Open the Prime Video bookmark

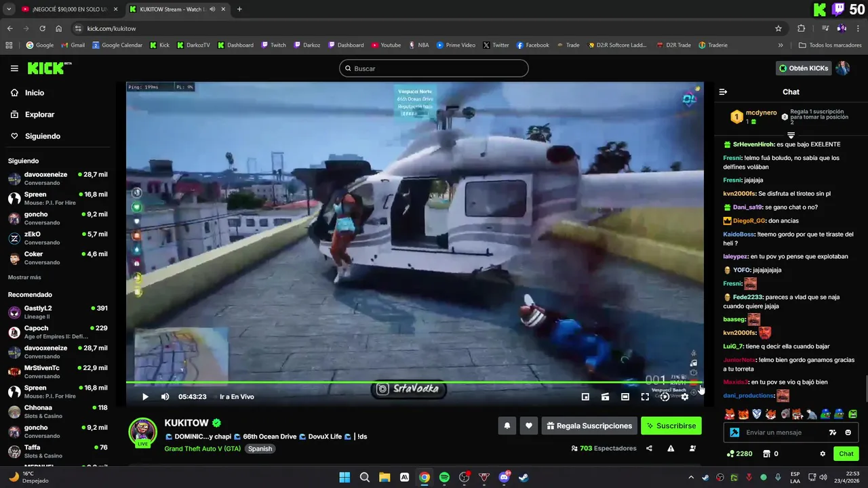coord(456,45)
